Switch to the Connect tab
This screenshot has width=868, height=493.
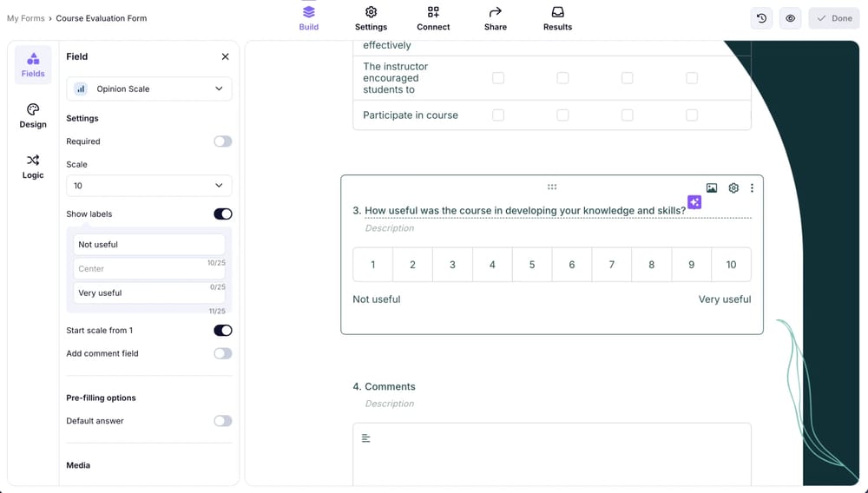pyautogui.click(x=433, y=18)
